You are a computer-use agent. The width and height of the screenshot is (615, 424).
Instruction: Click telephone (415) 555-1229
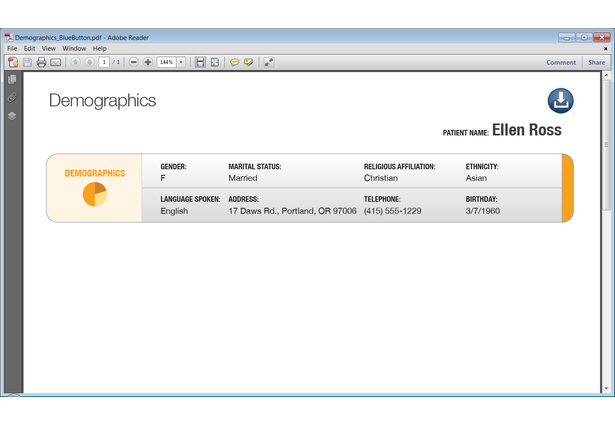392,211
